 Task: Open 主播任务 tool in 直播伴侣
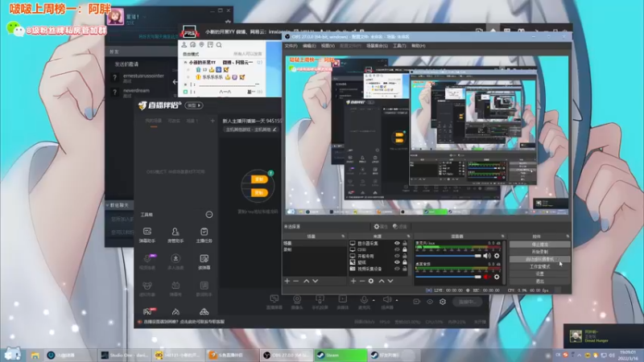pos(204,235)
